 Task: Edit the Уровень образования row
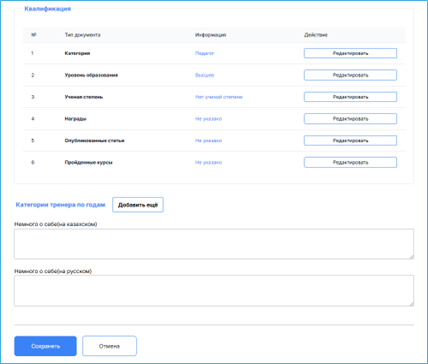pyautogui.click(x=350, y=75)
